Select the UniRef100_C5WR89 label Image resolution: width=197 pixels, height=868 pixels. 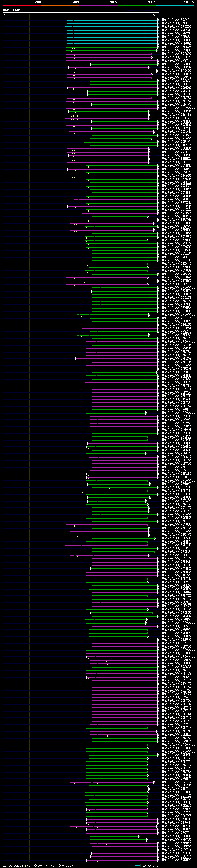[x=177, y=155]
